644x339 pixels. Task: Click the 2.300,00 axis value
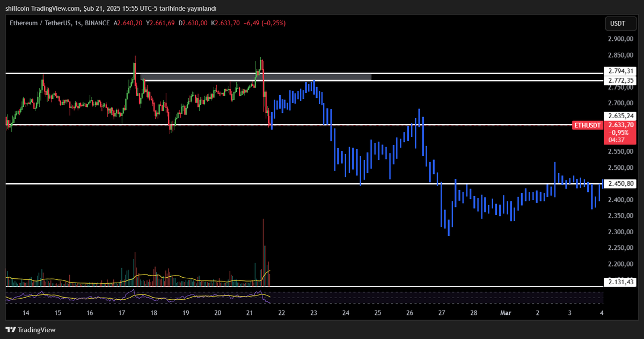coord(621,232)
